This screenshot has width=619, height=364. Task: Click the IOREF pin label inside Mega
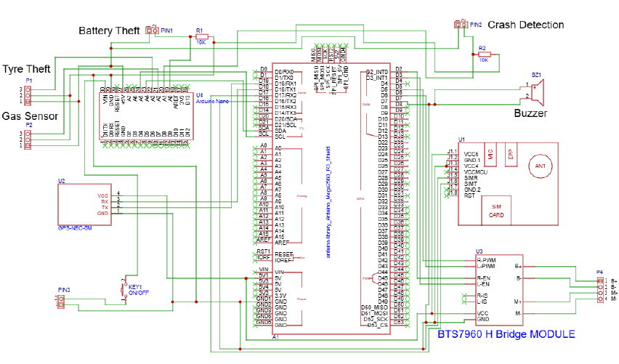(x=283, y=260)
